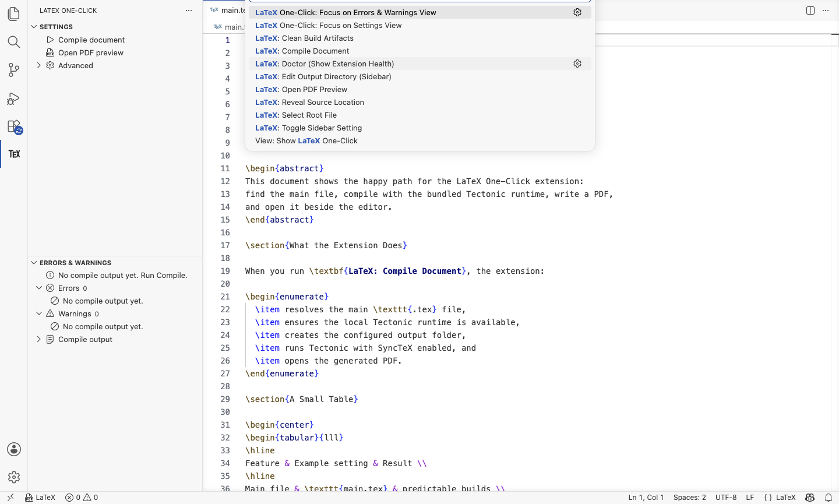Click Ln 1, Col 1 cursor position
The height and width of the screenshot is (504, 839).
tap(646, 498)
